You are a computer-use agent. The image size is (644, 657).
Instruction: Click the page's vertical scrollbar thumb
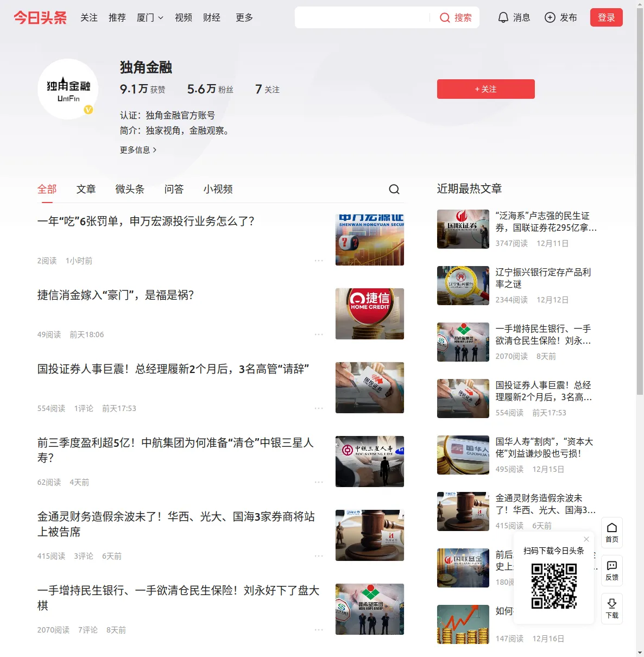click(640, 201)
